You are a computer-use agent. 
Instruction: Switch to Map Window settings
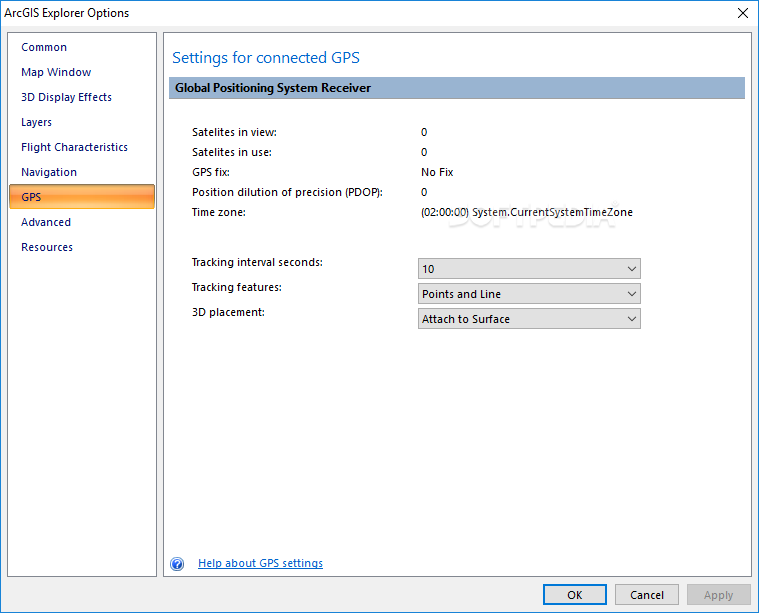pos(56,72)
